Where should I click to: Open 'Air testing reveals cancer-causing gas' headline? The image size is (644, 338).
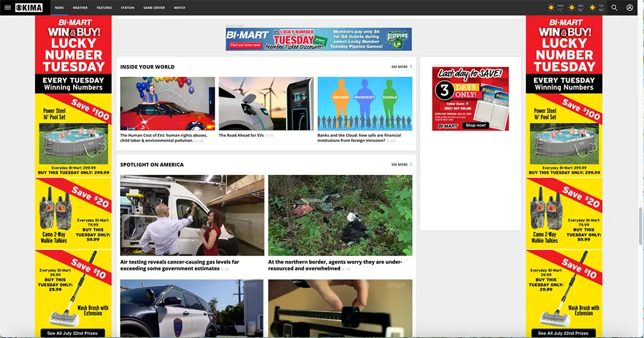(180, 265)
